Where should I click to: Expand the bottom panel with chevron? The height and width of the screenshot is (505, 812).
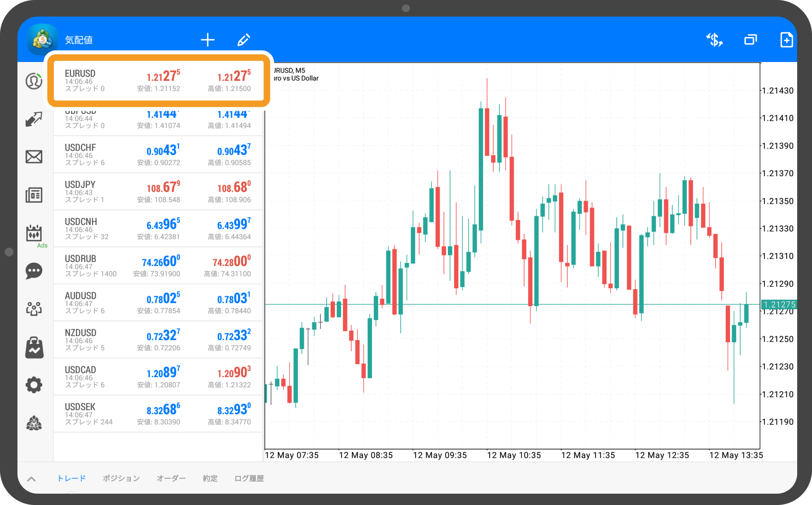(x=31, y=479)
